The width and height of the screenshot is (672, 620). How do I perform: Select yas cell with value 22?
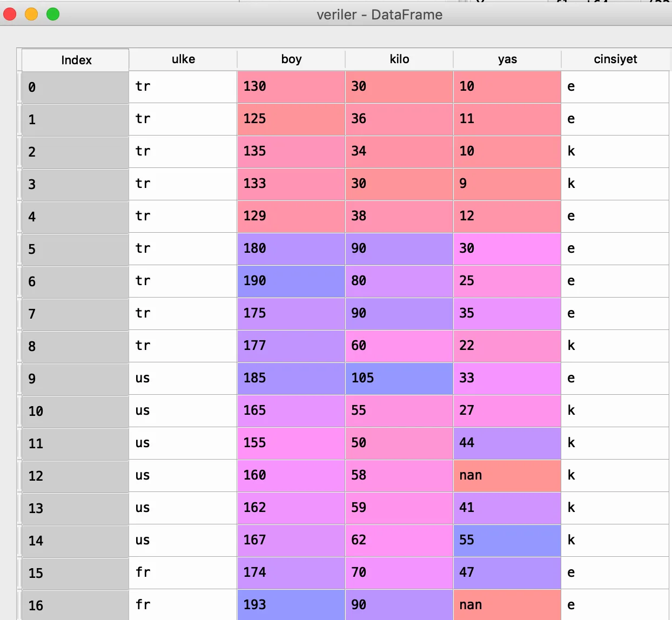[507, 346]
